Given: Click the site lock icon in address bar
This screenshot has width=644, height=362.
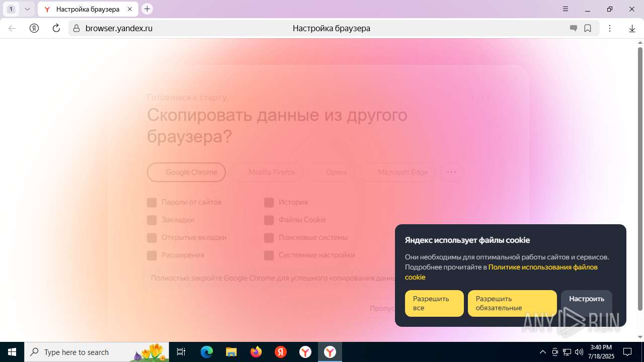Looking at the screenshot, I should point(76,28).
